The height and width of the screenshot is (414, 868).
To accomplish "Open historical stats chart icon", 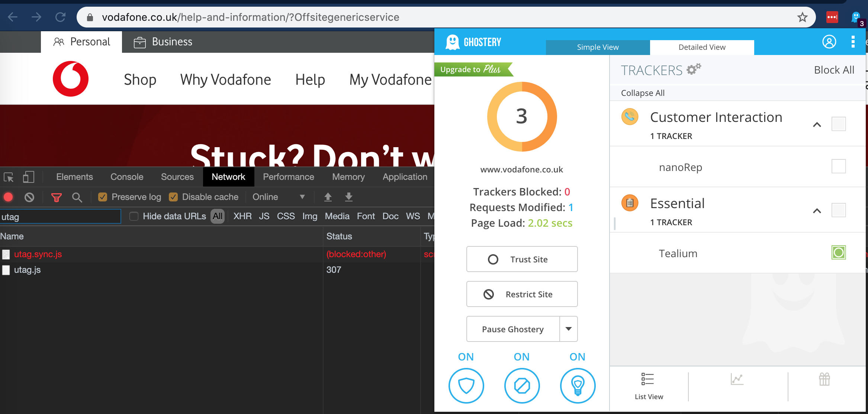I will click(737, 379).
